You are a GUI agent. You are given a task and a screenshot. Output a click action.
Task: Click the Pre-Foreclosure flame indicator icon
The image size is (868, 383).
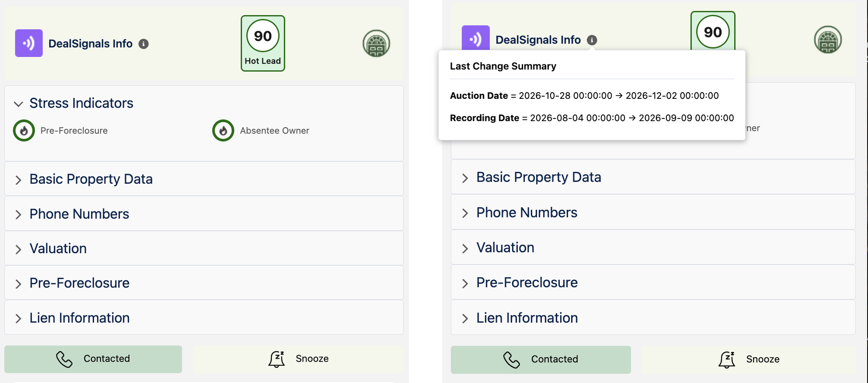[x=24, y=131]
